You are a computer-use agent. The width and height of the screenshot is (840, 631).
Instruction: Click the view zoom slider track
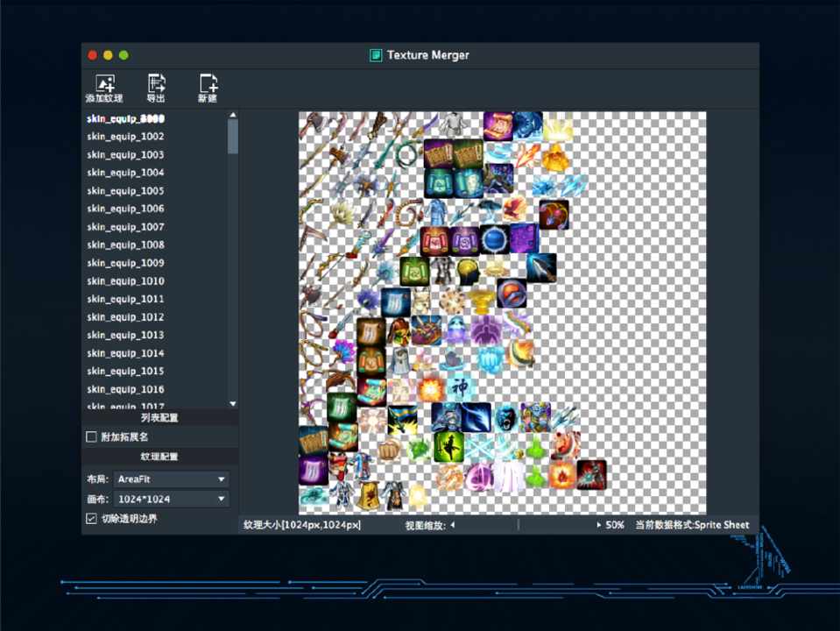click(526, 525)
